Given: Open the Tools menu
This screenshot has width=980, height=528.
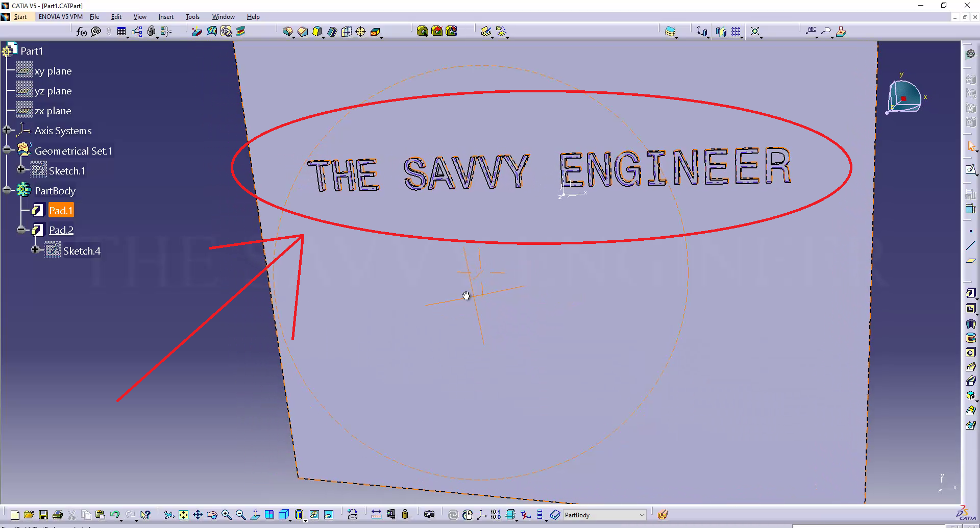Looking at the screenshot, I should (x=192, y=17).
